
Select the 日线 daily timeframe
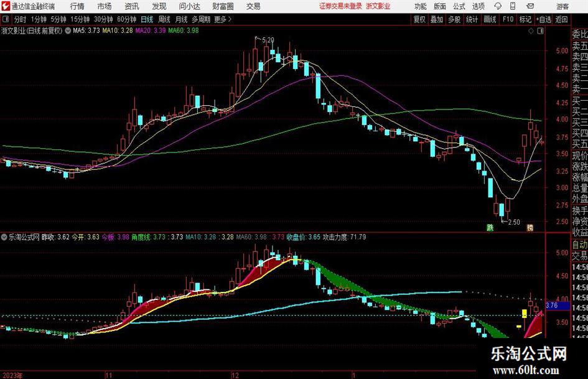[147, 19]
